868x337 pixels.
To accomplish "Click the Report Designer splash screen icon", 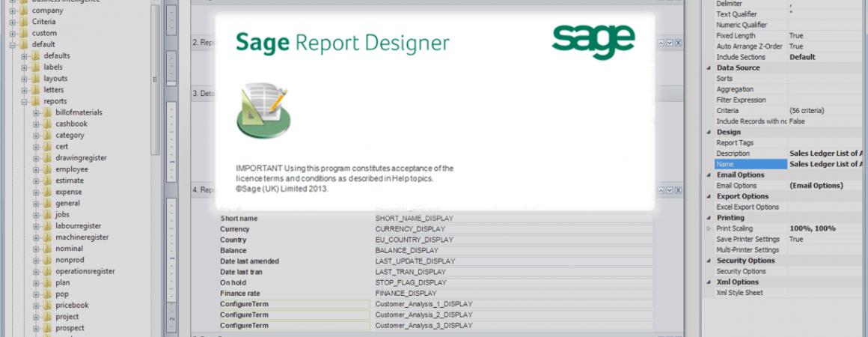I will [x=263, y=110].
